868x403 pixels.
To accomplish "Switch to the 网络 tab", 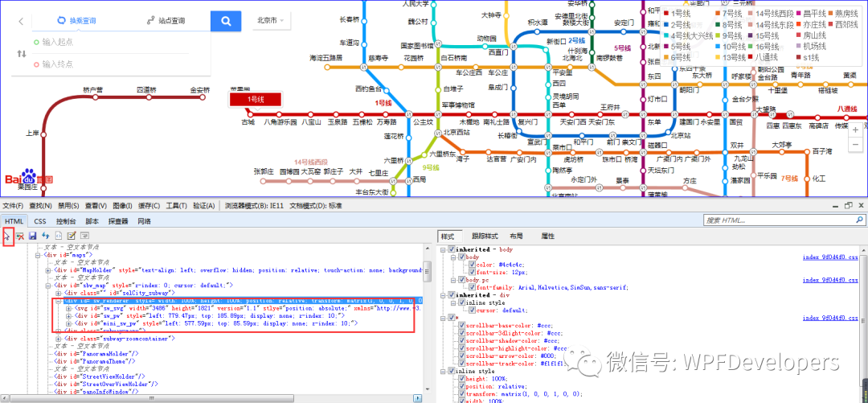I will pos(145,220).
